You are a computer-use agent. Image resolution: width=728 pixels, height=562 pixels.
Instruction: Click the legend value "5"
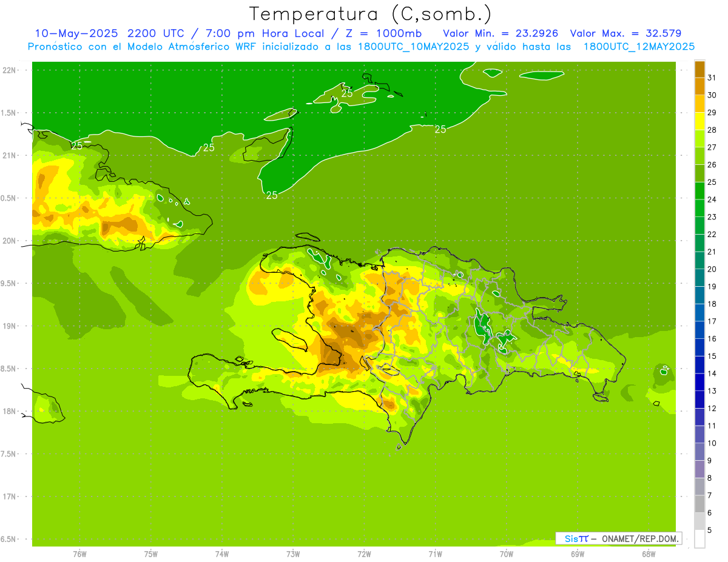click(710, 530)
